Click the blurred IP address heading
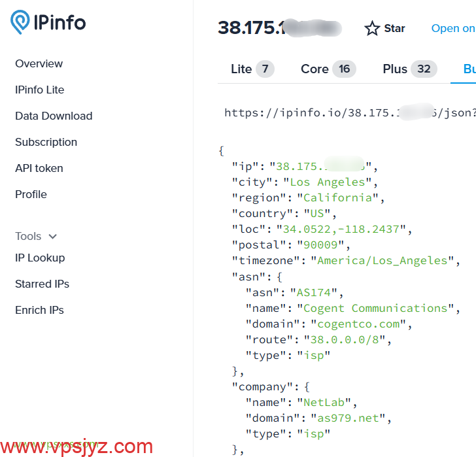476x457 pixels. point(280,28)
